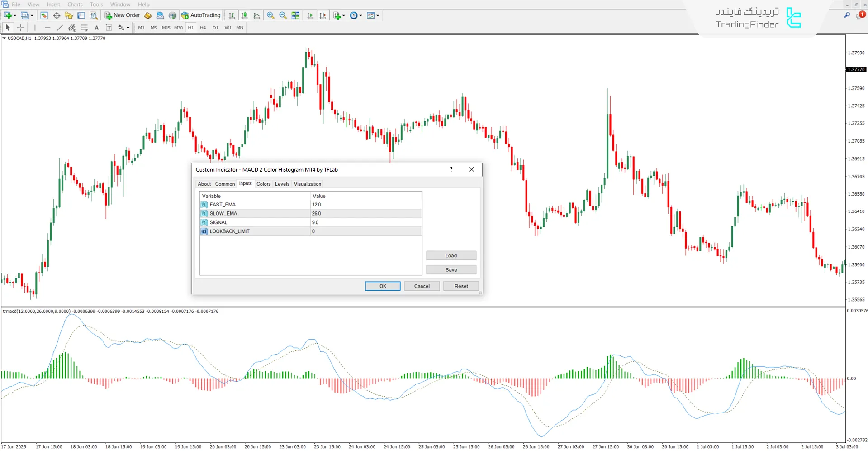Select the trendline drawing tool

coord(60,28)
